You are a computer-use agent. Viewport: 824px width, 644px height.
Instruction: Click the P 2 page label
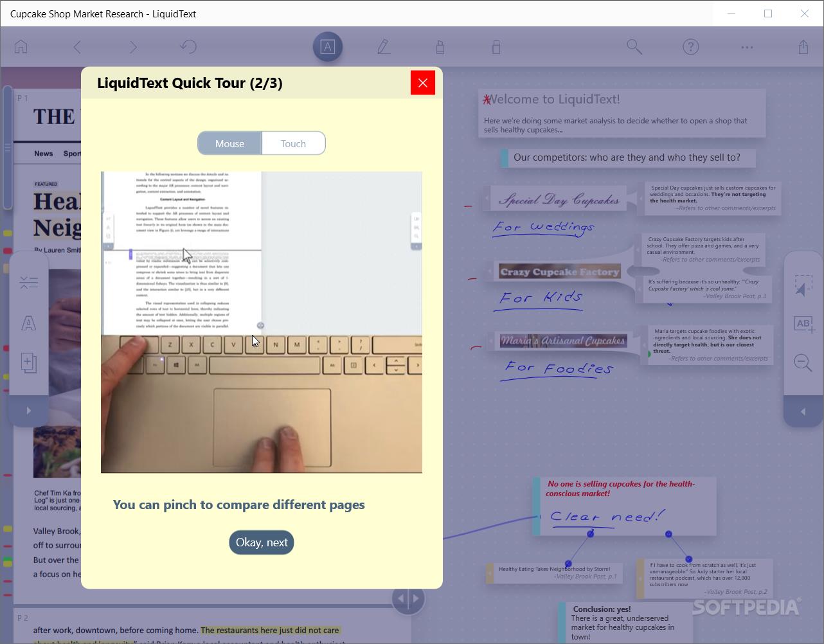[x=23, y=618]
